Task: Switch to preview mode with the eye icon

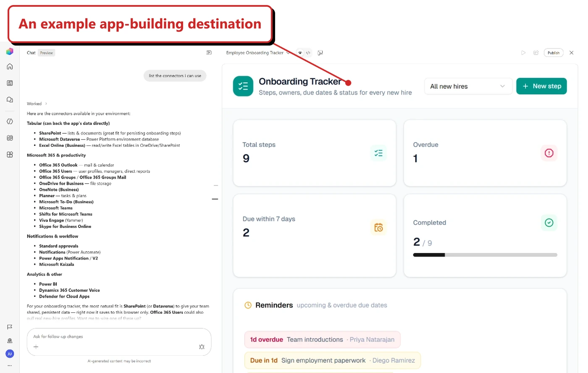Action: tap(300, 53)
